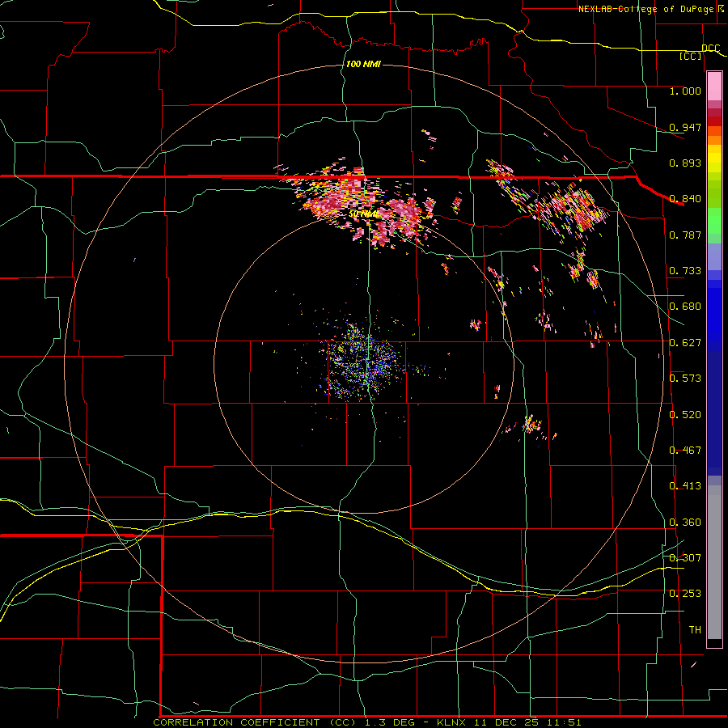Click the 0.627 color scale value
The width and height of the screenshot is (728, 728).
click(x=685, y=342)
